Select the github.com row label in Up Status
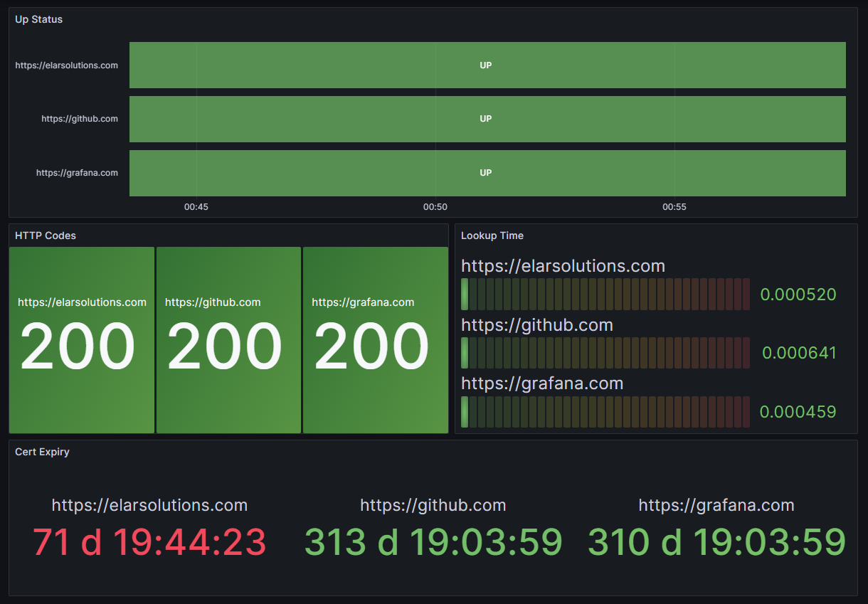The height and width of the screenshot is (604, 868). tap(80, 119)
